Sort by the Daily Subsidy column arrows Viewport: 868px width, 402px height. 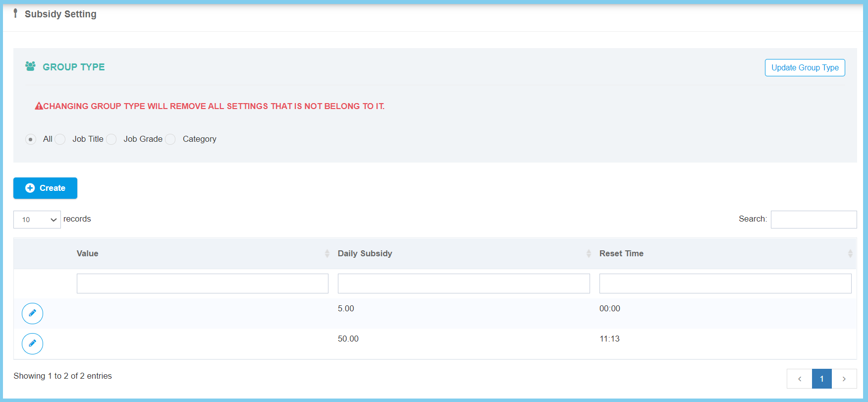tap(589, 253)
